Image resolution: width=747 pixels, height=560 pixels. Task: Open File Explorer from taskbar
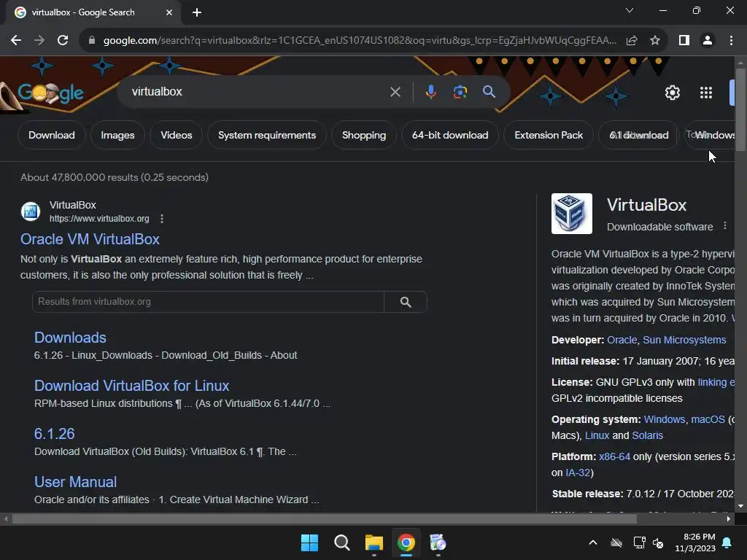[x=374, y=542]
